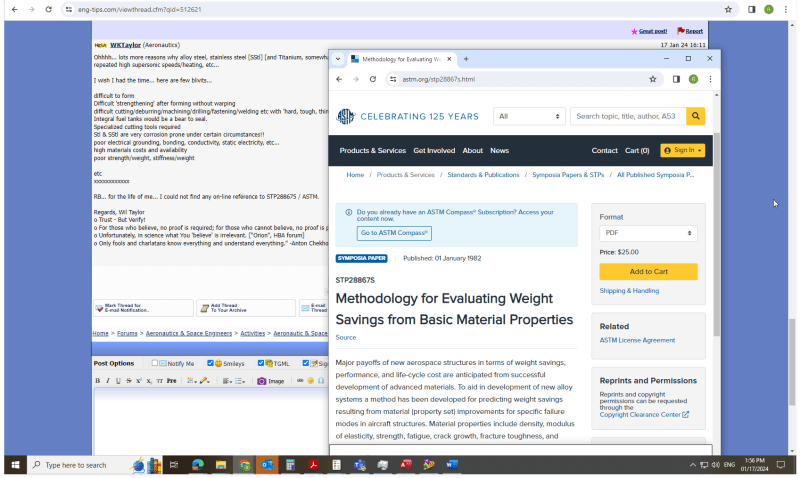Open the Contact page
Image resolution: width=800 pixels, height=478 pixels.
tap(605, 150)
